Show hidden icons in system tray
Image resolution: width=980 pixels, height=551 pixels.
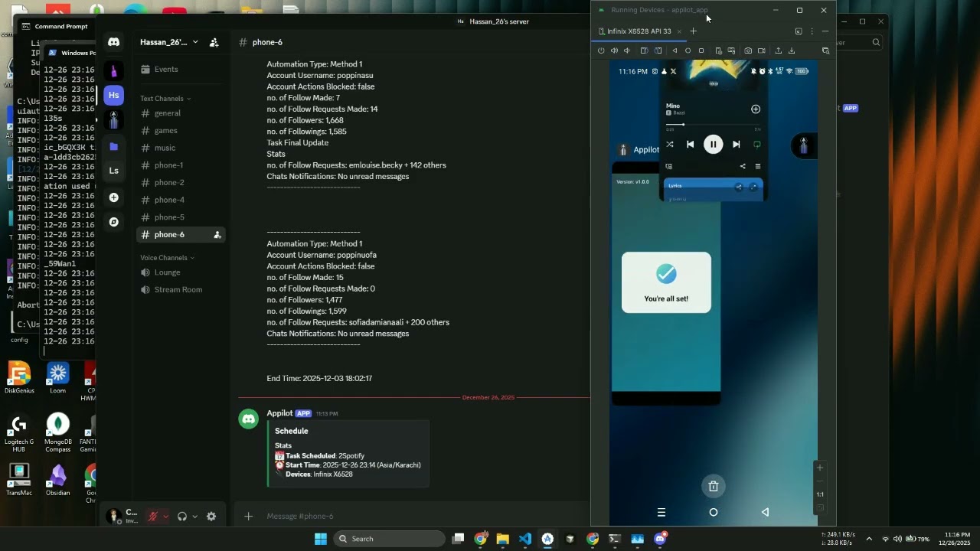point(869,539)
